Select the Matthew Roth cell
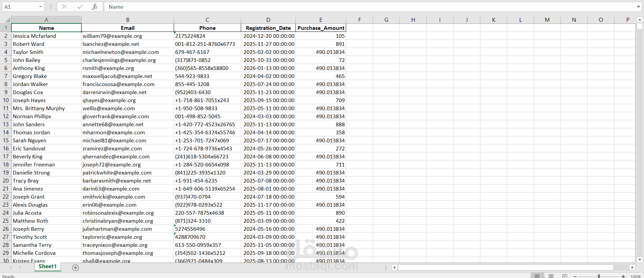The image size is (644, 278). tap(46, 221)
